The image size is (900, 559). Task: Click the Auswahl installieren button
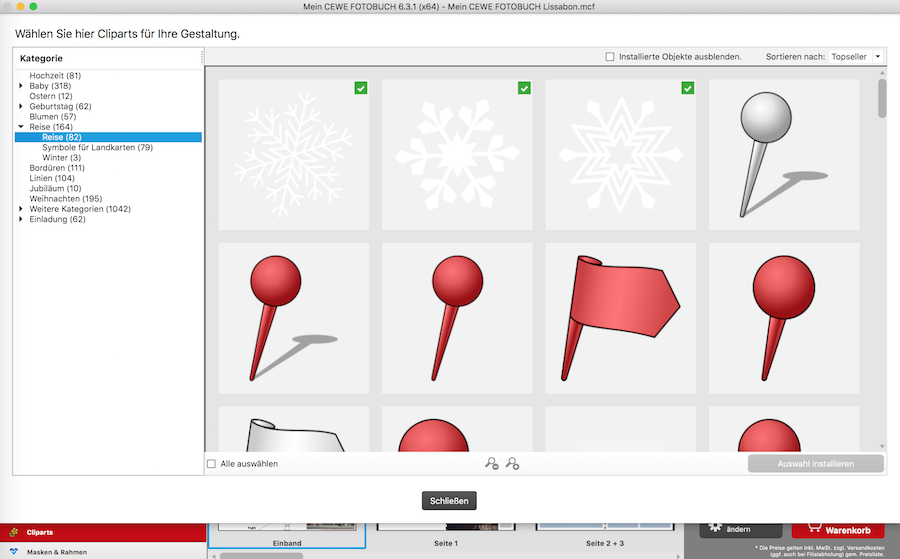pyautogui.click(x=816, y=464)
